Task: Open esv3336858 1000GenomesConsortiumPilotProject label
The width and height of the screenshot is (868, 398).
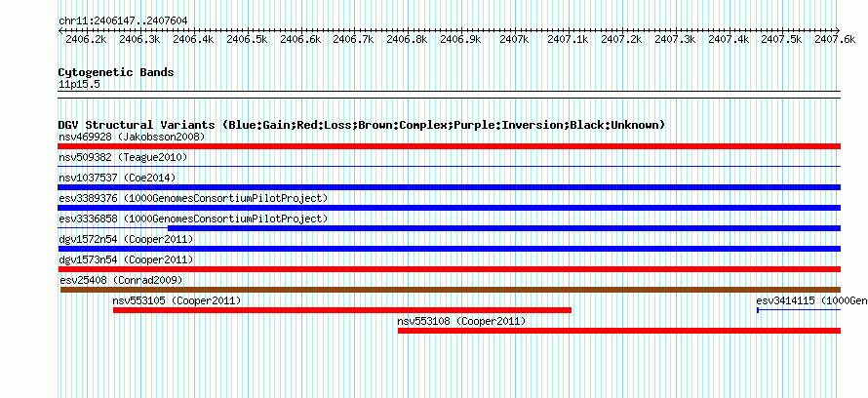Action: pos(193,219)
